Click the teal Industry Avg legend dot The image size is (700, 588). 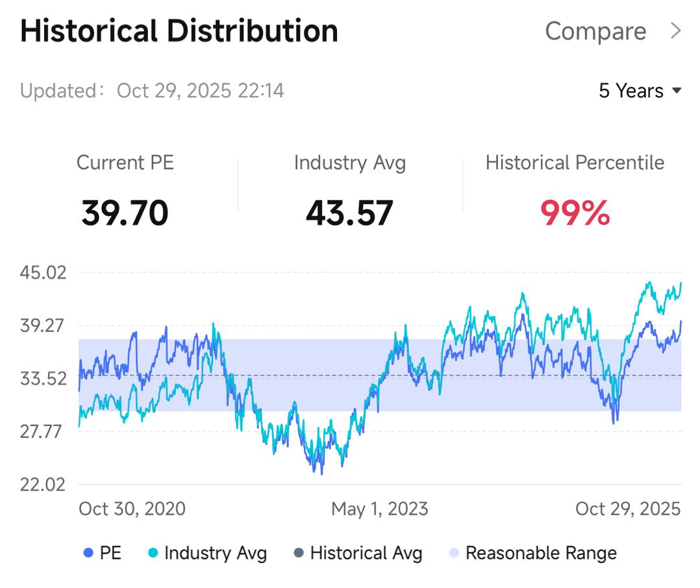pyautogui.click(x=153, y=553)
